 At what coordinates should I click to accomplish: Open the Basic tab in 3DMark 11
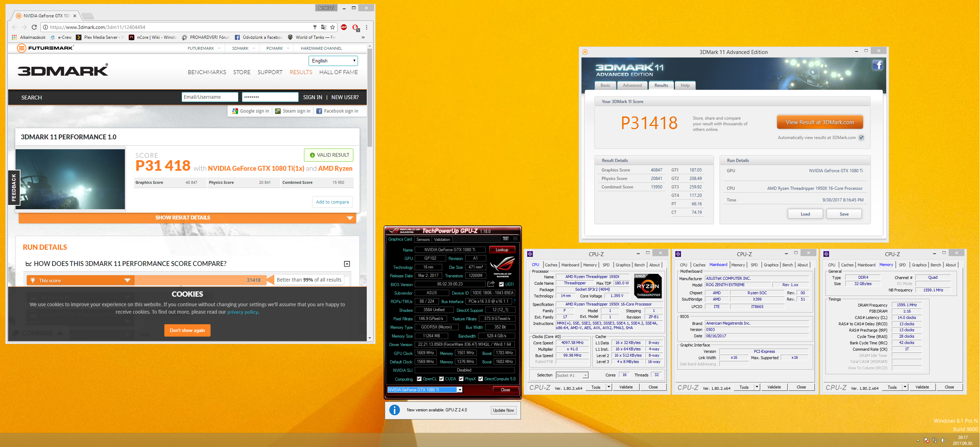(605, 85)
